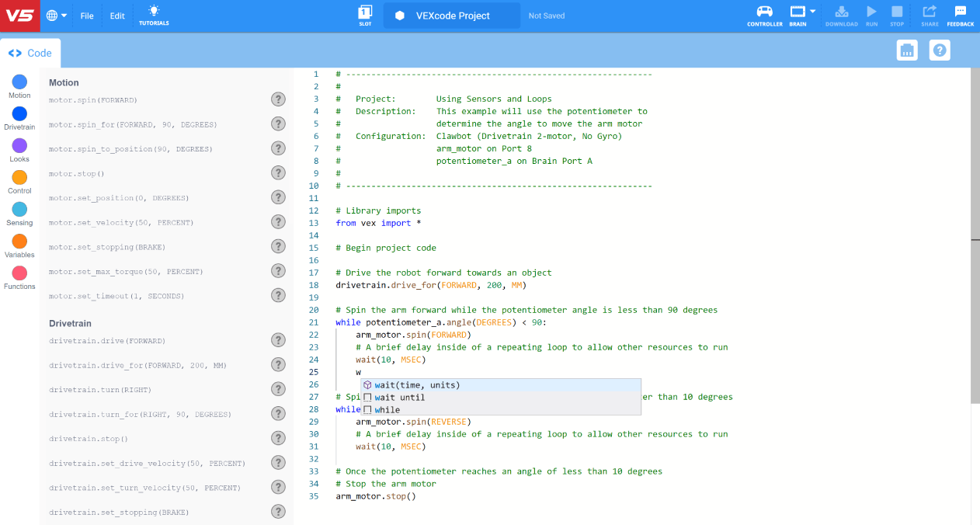Open help for motor.set_stopping(BRAKE)
The image size is (980, 525).
(x=278, y=246)
